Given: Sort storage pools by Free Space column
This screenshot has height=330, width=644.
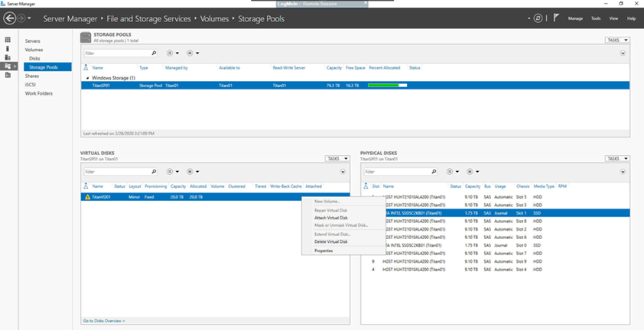Looking at the screenshot, I should point(355,68).
